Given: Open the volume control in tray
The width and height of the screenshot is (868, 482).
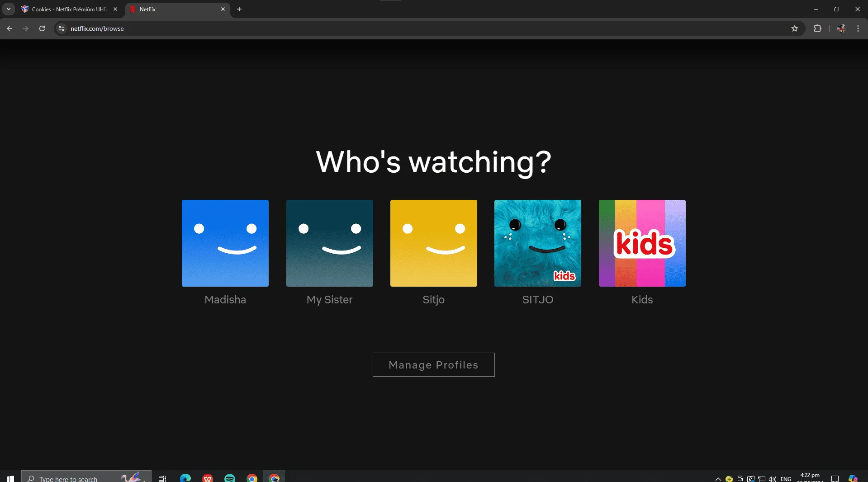Looking at the screenshot, I should (773, 479).
